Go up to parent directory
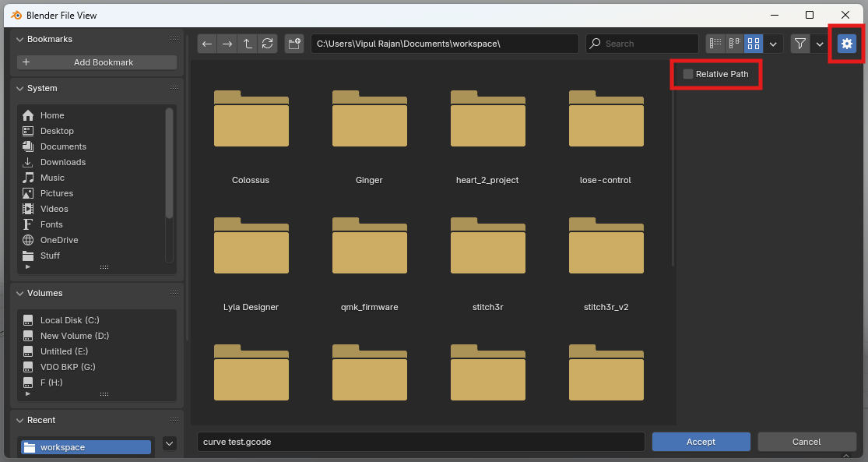Viewport: 868px width, 462px height. click(248, 44)
